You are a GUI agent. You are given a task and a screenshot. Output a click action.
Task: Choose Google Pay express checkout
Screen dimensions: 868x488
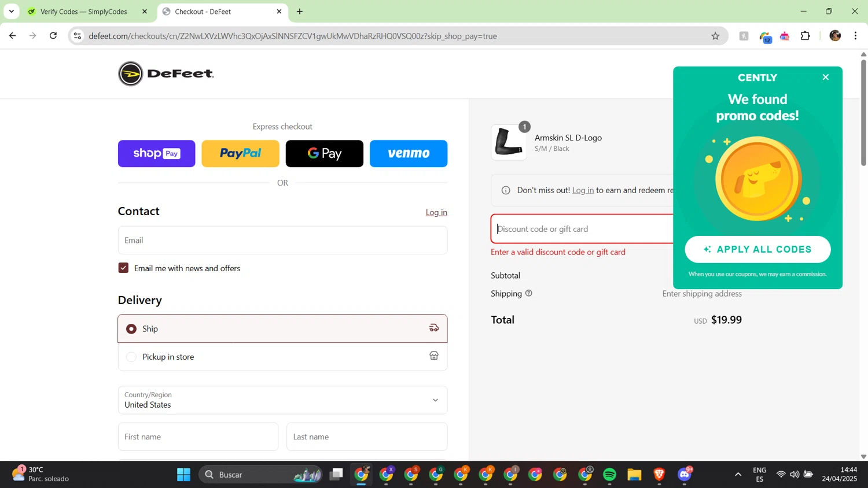(325, 153)
